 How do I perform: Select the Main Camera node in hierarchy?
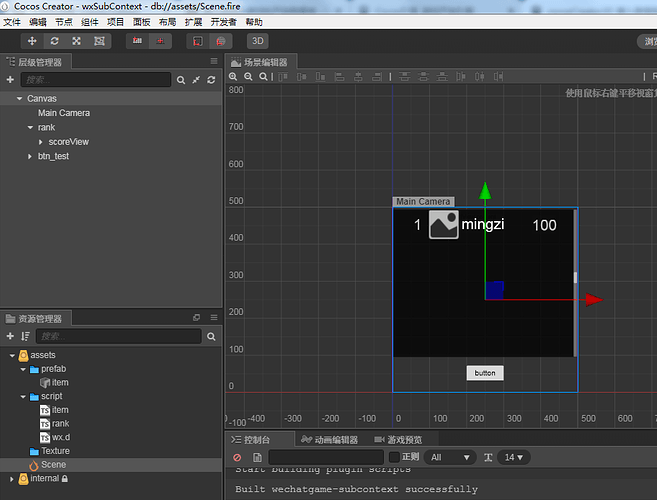pyautogui.click(x=64, y=113)
